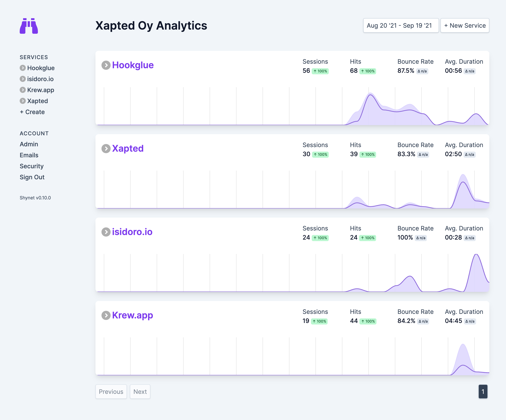Click Sign Out in the sidebar
The image size is (506, 420).
32,177
